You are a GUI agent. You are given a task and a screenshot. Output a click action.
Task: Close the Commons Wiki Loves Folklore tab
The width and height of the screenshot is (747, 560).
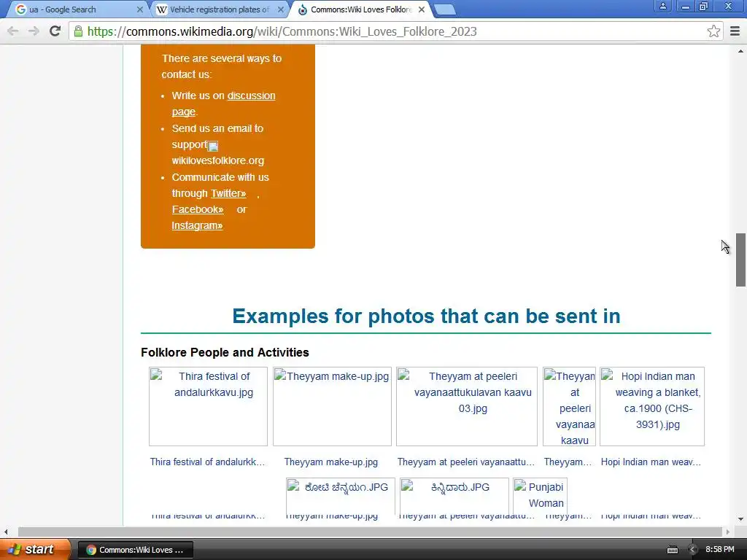pyautogui.click(x=421, y=9)
